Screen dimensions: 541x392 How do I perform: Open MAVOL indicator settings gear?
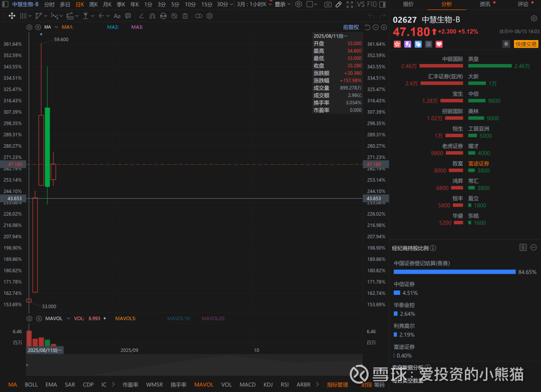[30, 318]
